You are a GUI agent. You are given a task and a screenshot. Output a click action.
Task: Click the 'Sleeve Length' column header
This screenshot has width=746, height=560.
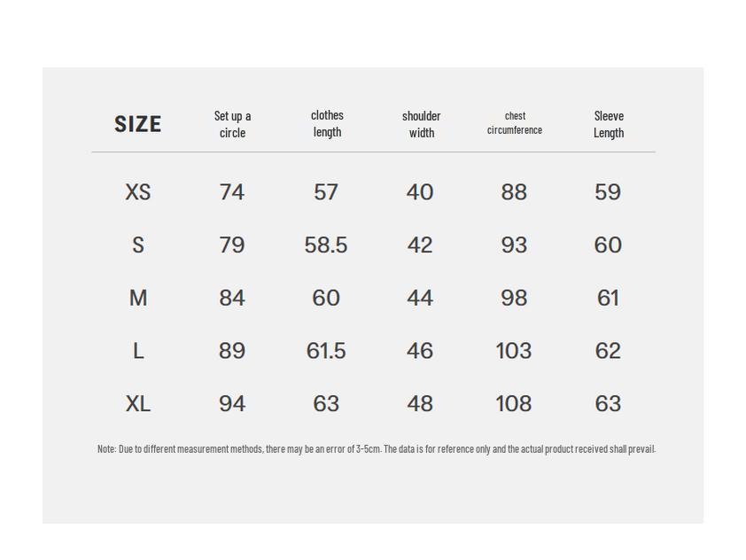[609, 124]
